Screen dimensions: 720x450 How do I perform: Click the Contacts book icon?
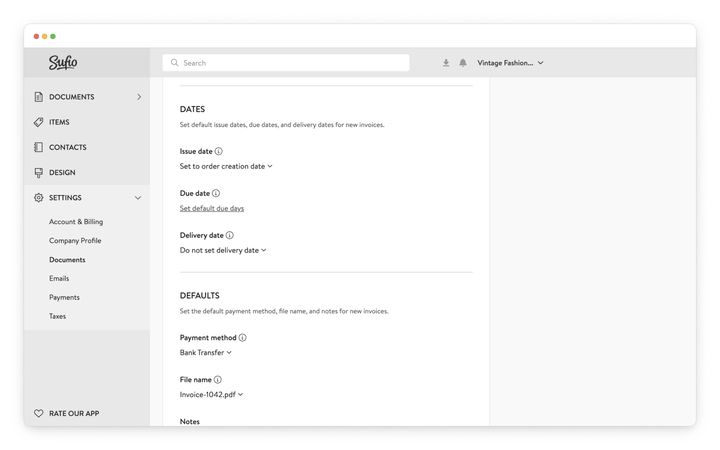(x=39, y=147)
